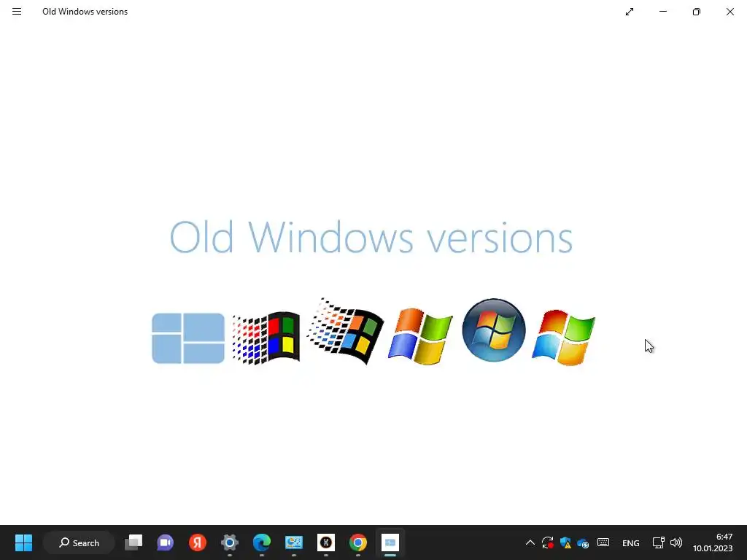
Task: Open Google Chrome from the taskbar
Action: tap(357, 542)
